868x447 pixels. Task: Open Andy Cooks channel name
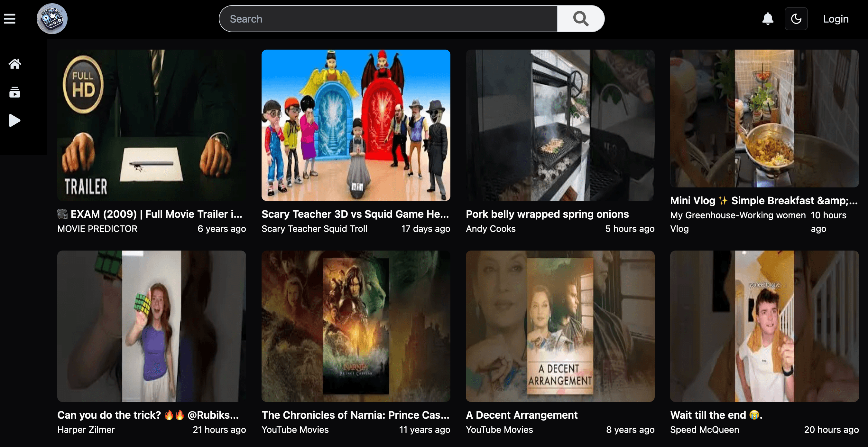click(x=491, y=229)
